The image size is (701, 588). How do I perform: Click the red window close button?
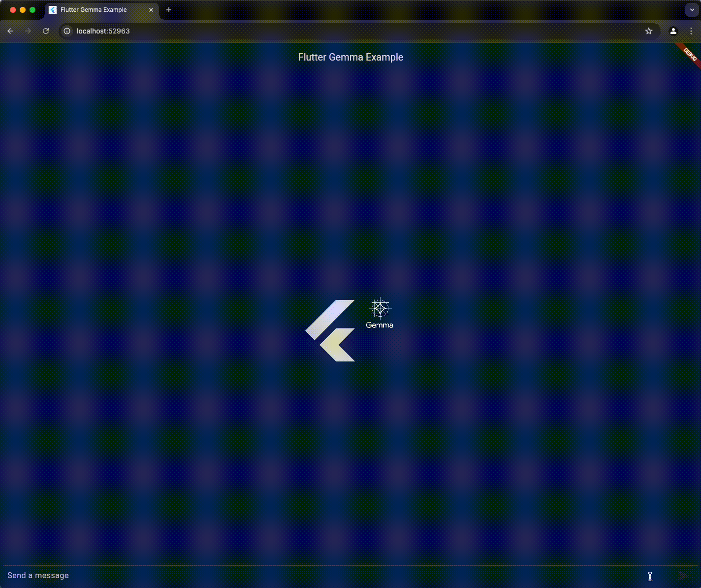(x=13, y=10)
